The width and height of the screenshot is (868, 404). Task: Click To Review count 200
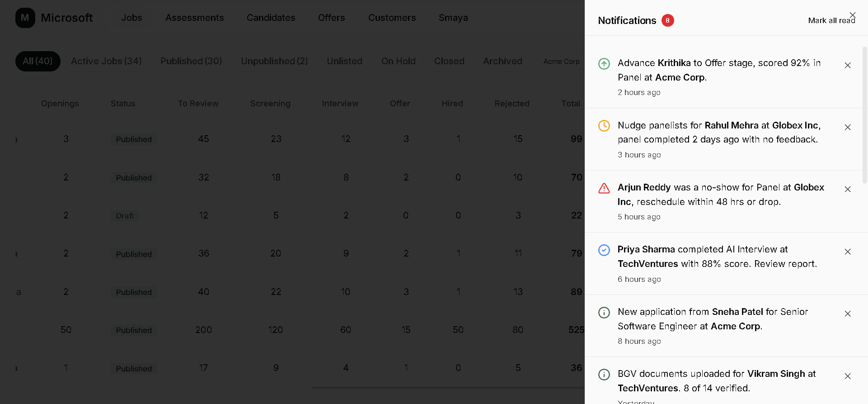coord(203,330)
